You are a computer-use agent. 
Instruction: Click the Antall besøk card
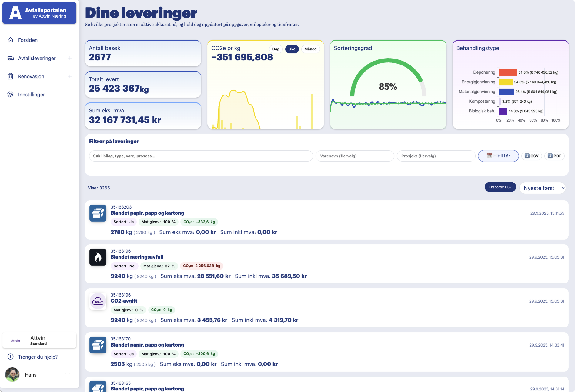pyautogui.click(x=143, y=53)
